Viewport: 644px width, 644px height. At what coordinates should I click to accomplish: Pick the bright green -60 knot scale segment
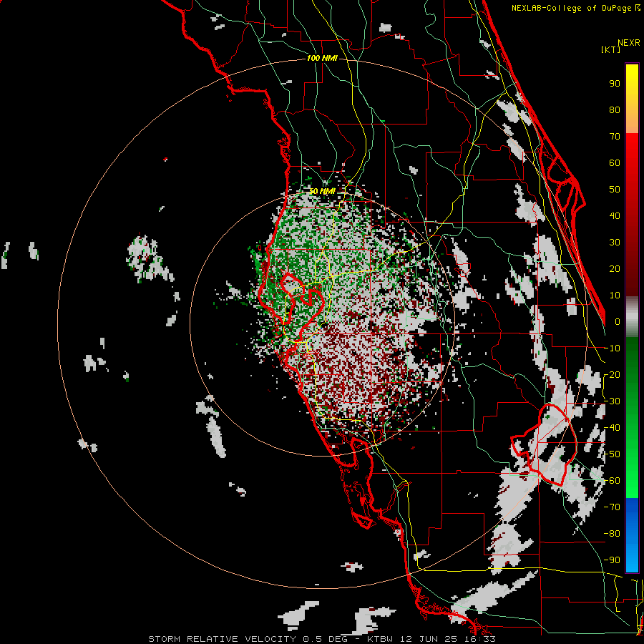[632, 482]
